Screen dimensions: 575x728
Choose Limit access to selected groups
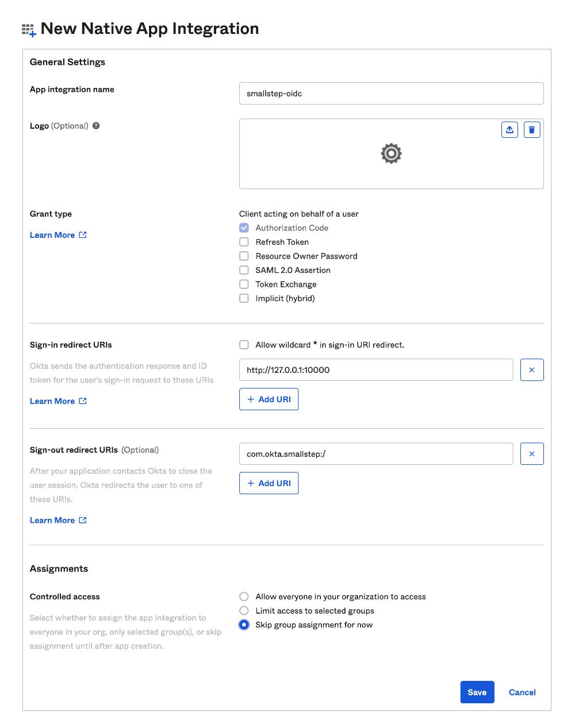pos(244,611)
